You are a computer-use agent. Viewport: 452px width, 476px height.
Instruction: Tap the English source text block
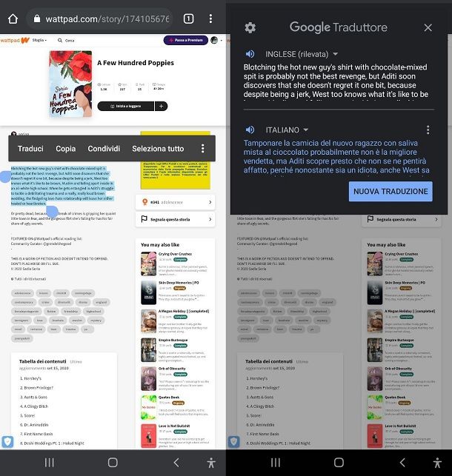[336, 81]
